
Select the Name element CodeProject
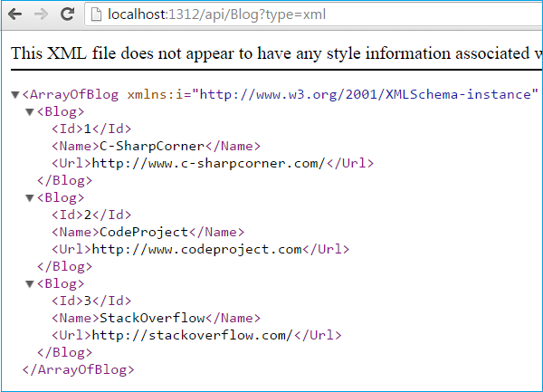(148, 232)
